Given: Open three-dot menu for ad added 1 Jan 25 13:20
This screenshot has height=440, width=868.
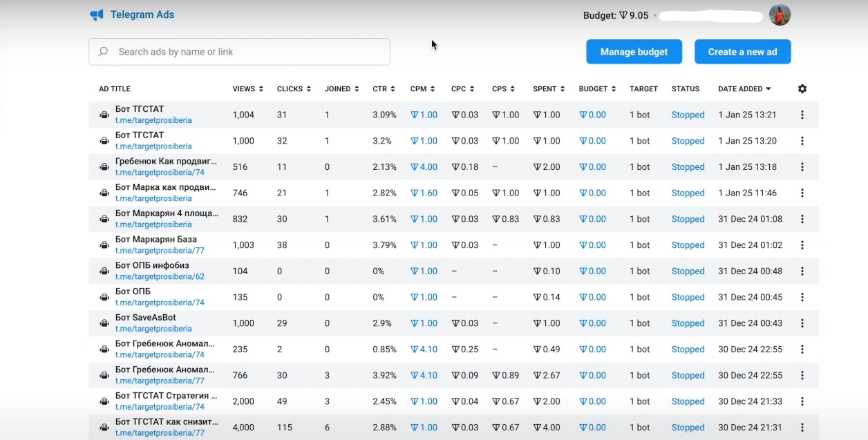Looking at the screenshot, I should [802, 141].
